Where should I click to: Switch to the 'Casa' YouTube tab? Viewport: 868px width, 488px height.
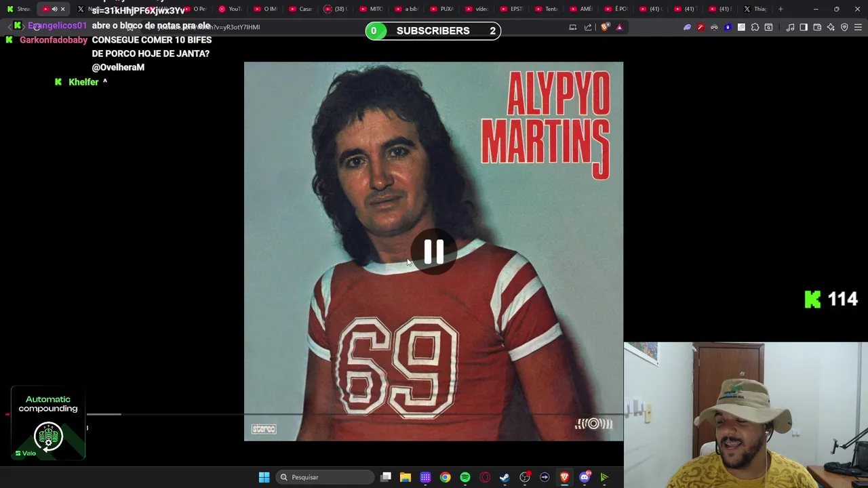300,9
